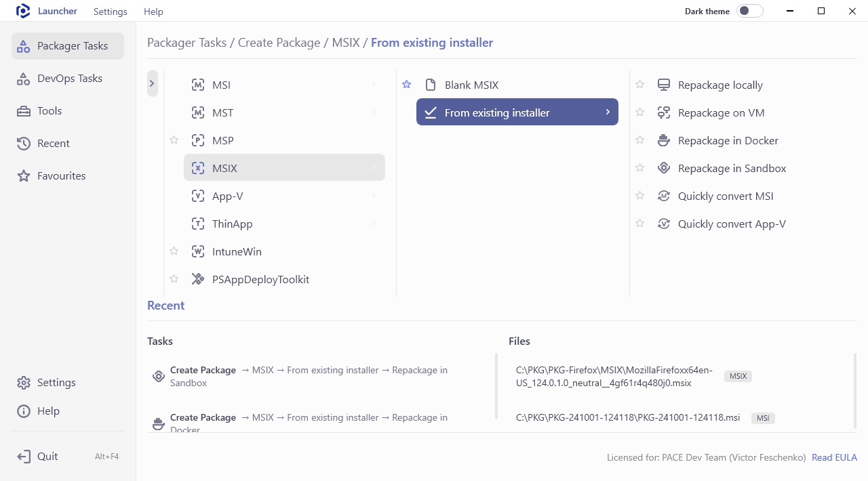Open the recent MozillaFirefox msix file
This screenshot has width=868, height=481.
click(614, 377)
